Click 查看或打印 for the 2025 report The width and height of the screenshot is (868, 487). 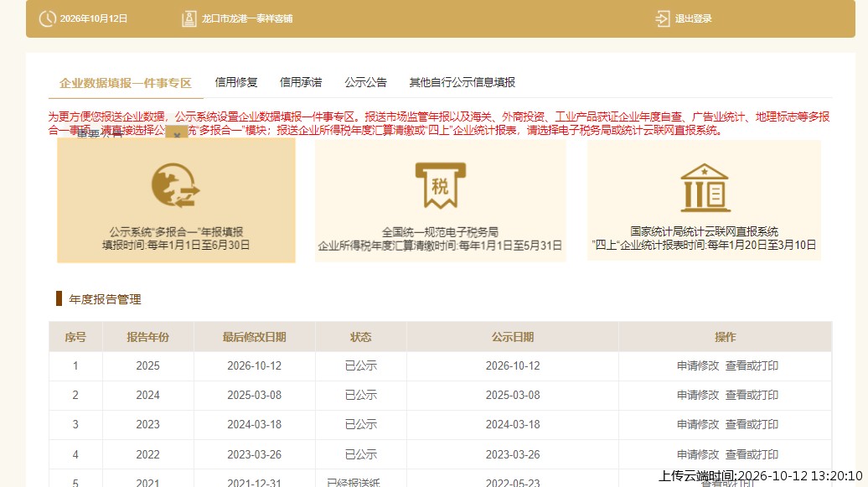pyautogui.click(x=752, y=365)
